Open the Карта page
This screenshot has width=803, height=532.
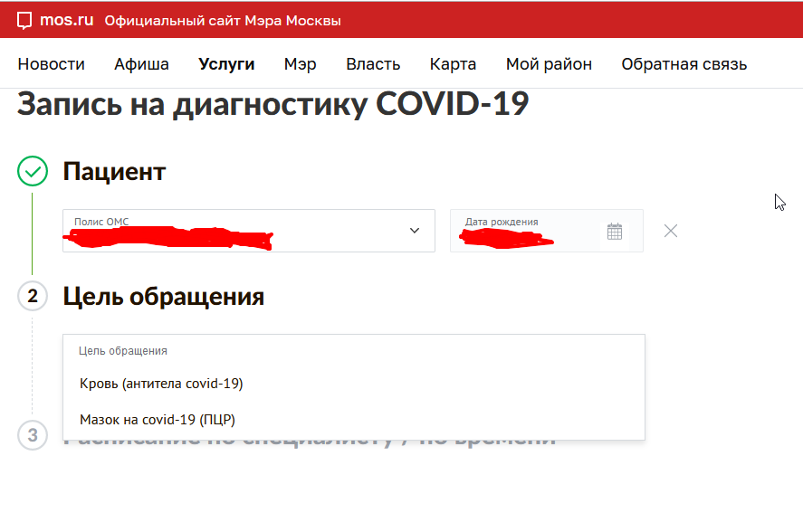click(453, 64)
